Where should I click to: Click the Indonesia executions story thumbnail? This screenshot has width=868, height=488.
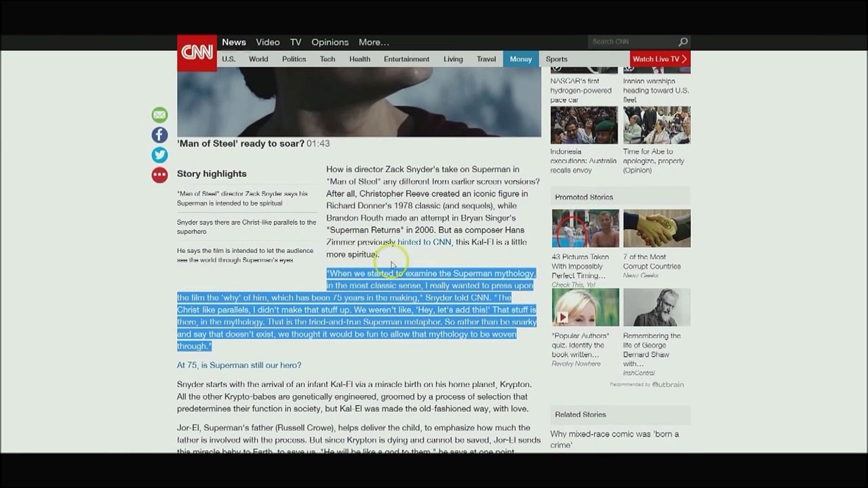584,125
